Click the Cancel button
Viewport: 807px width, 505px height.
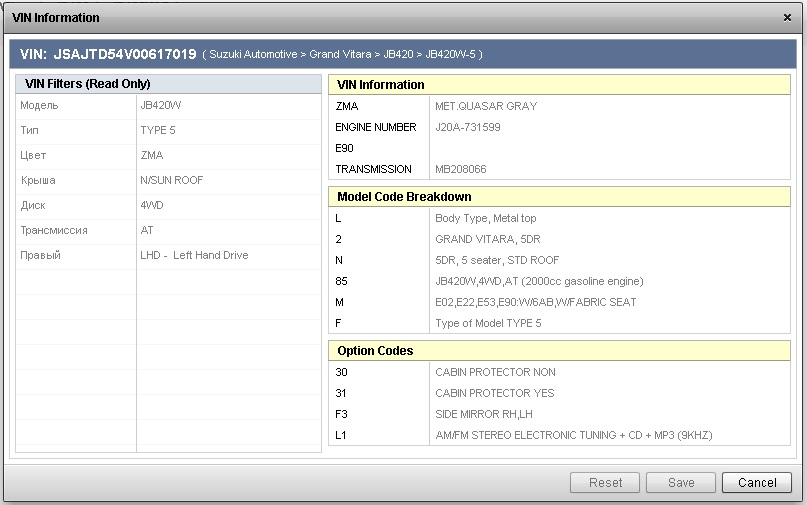click(x=757, y=483)
